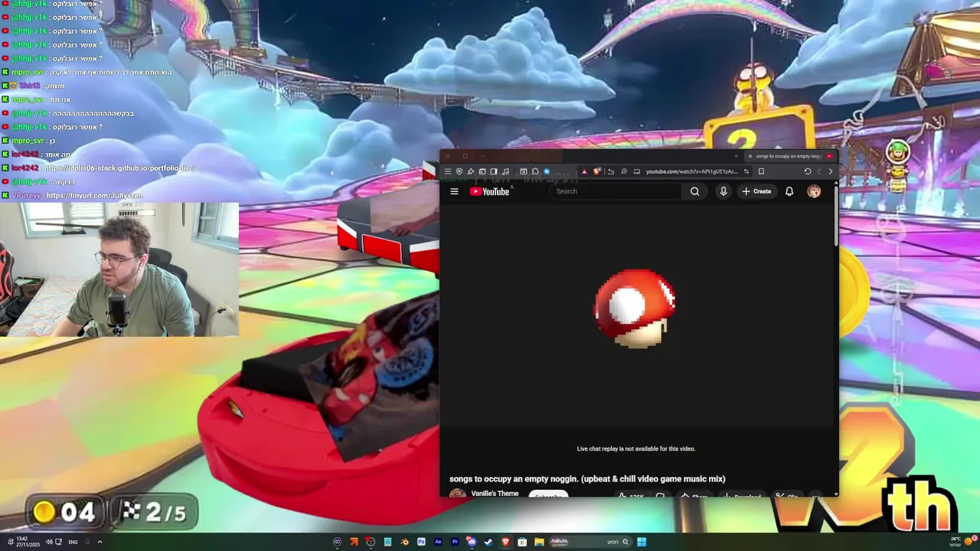The image size is (980, 551).
Task: Open Brave Shields lion icon
Action: coord(597,171)
